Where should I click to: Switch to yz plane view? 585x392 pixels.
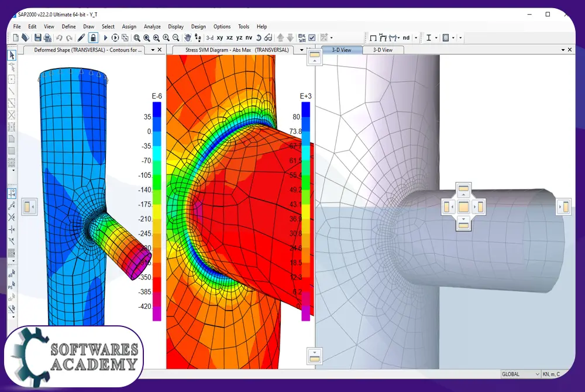coord(239,37)
